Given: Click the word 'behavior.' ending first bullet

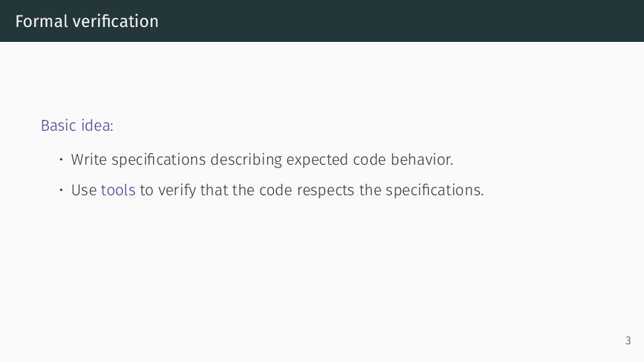Looking at the screenshot, I should (x=422, y=159).
